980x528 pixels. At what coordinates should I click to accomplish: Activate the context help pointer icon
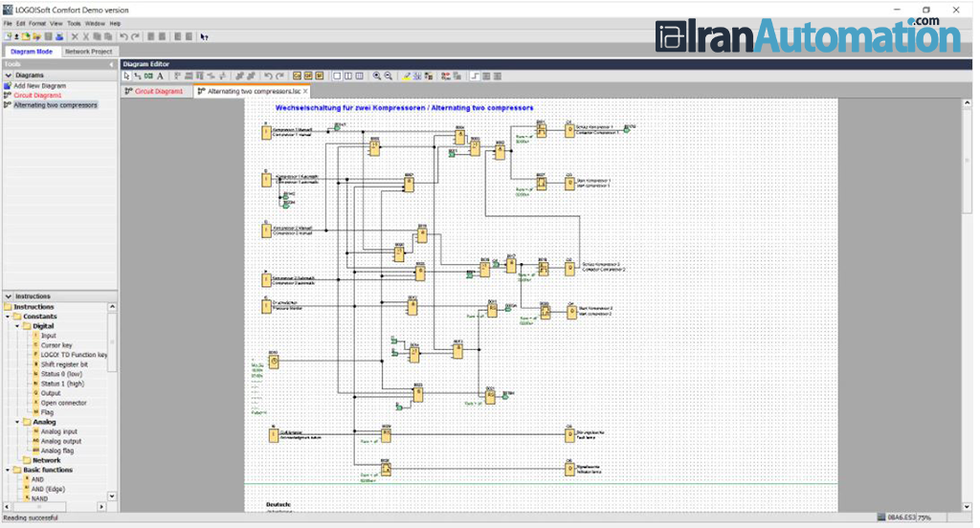(204, 37)
